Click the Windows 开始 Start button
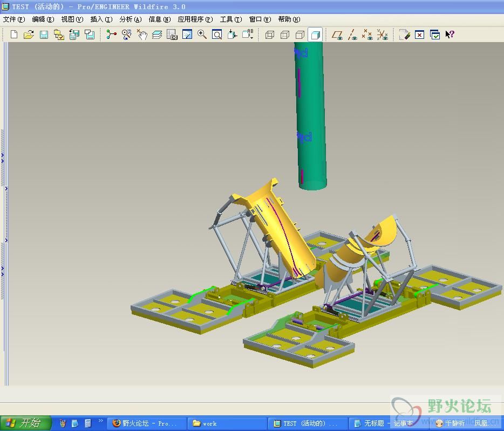 coord(25,423)
